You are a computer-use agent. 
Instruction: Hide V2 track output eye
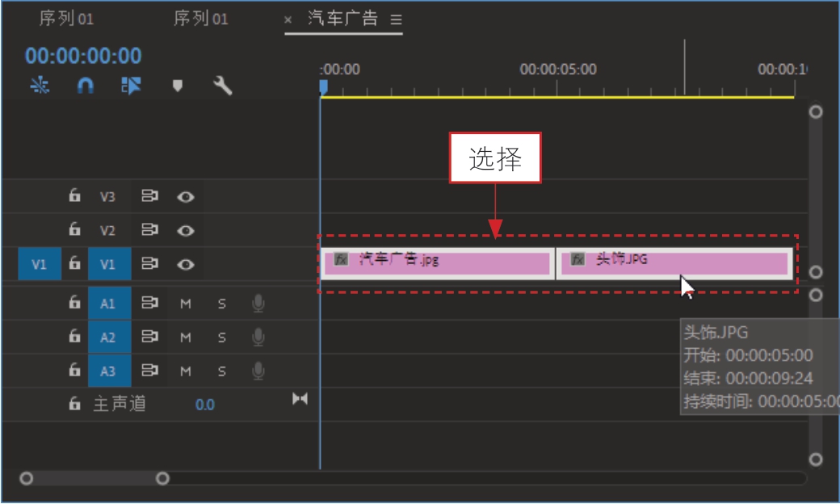coord(185,231)
